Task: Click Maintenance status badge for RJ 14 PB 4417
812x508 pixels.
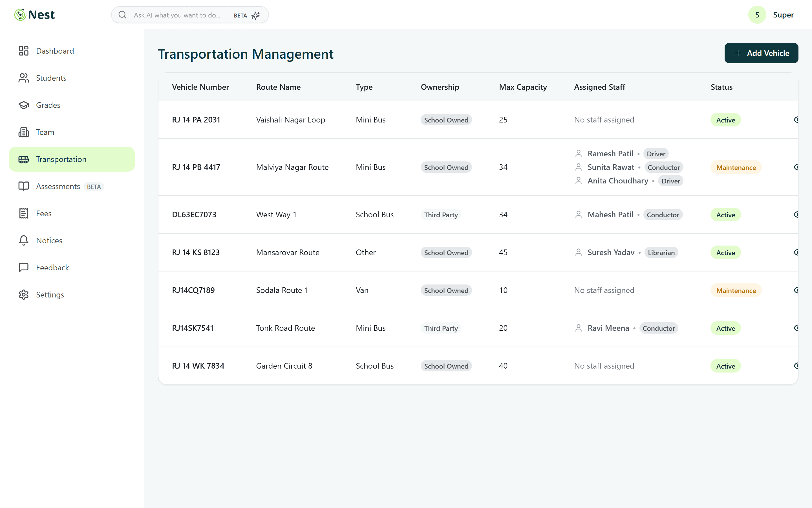Action: click(736, 167)
